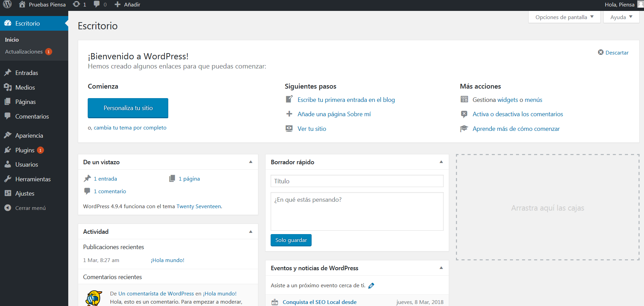This screenshot has height=306, width=644.
Task: Collapse the De un vistazo panel
Action: [x=251, y=162]
